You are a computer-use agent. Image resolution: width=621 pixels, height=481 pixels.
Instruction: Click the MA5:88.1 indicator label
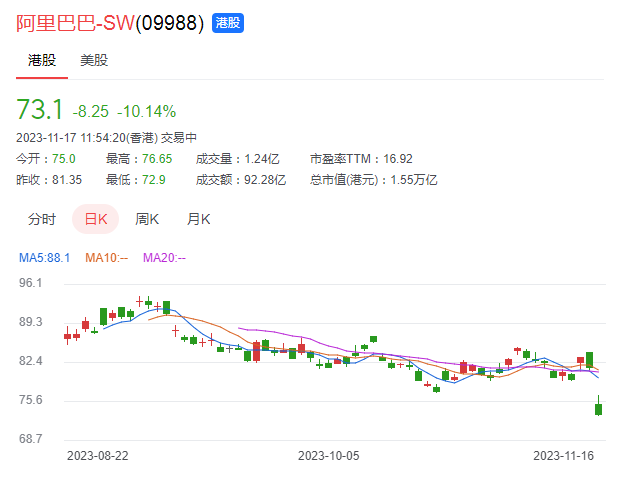click(x=44, y=258)
